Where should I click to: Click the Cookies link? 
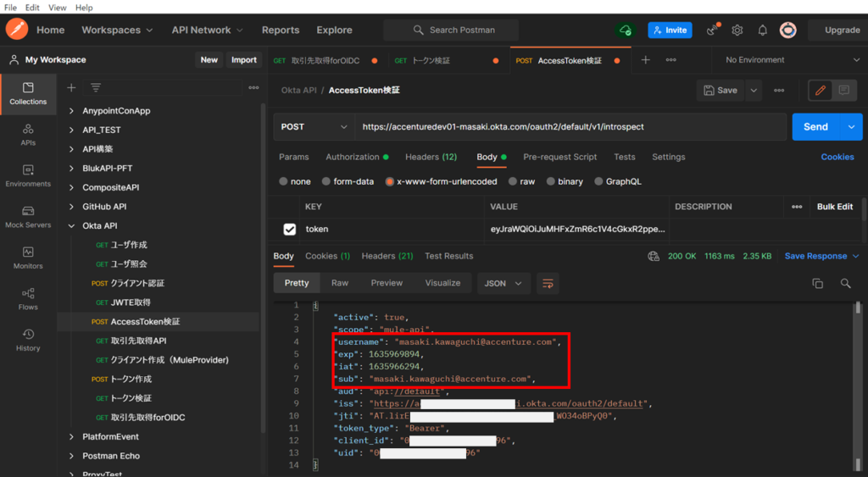point(837,157)
